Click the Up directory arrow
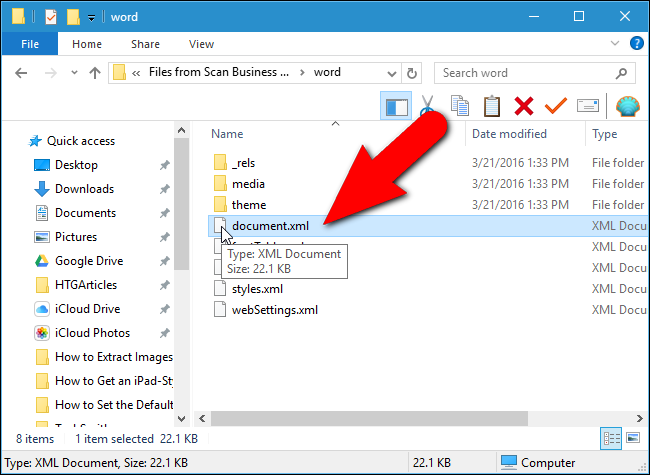Screen dimensions: 650x475 click(x=95, y=72)
